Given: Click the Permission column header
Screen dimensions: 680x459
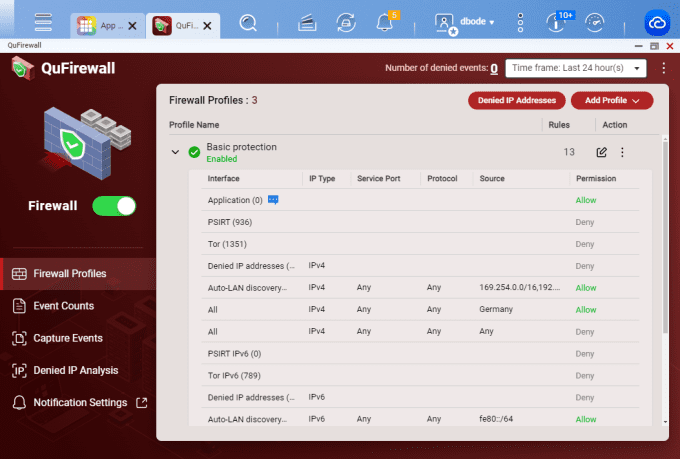Looking at the screenshot, I should click(x=596, y=179).
